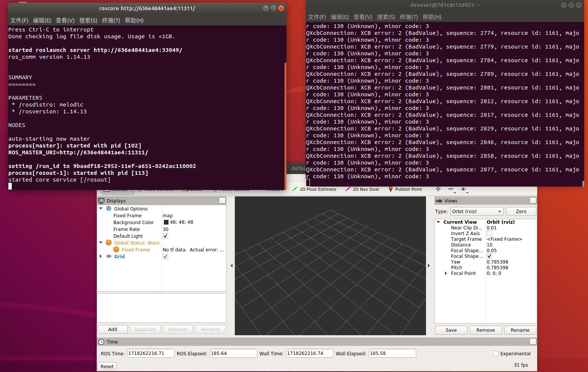Collapse the Current View node
This screenshot has width=588, height=372.
point(439,222)
